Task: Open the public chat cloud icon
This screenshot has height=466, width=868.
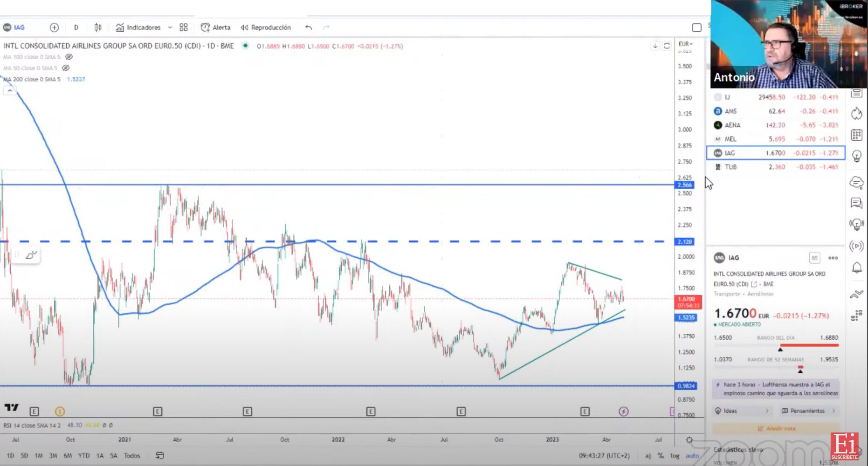Action: pos(857,182)
